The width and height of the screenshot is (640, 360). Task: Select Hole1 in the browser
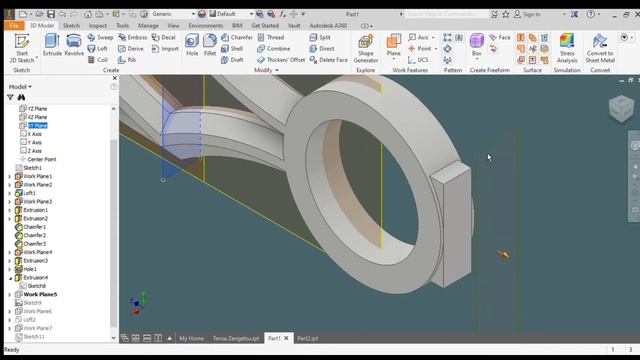(26, 269)
